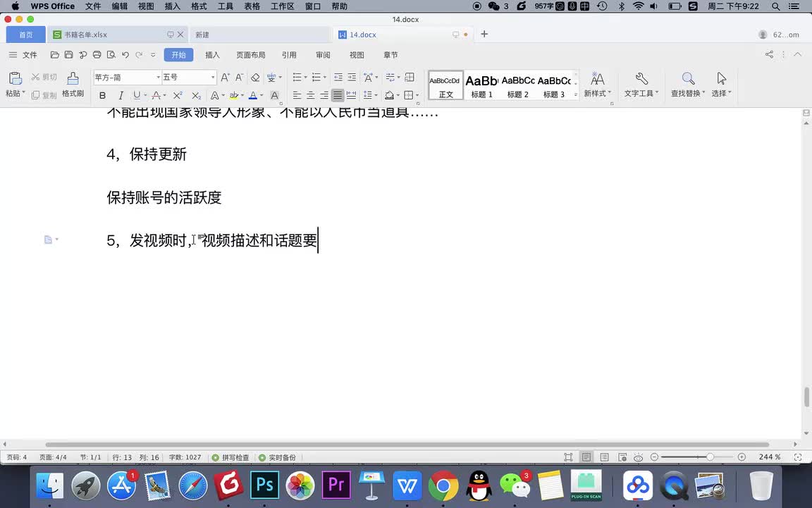Open the Insert (插入) ribbon tab

tap(212, 55)
